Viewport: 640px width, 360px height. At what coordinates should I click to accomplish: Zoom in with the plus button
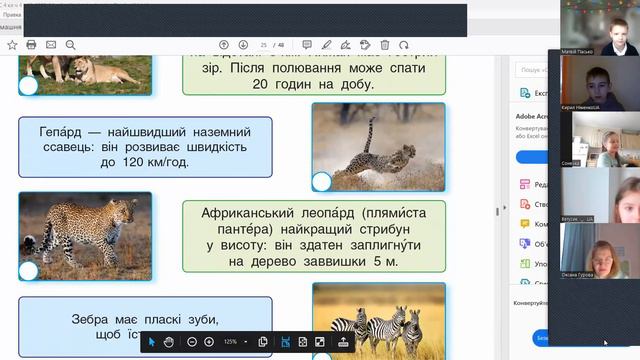[x=209, y=342]
